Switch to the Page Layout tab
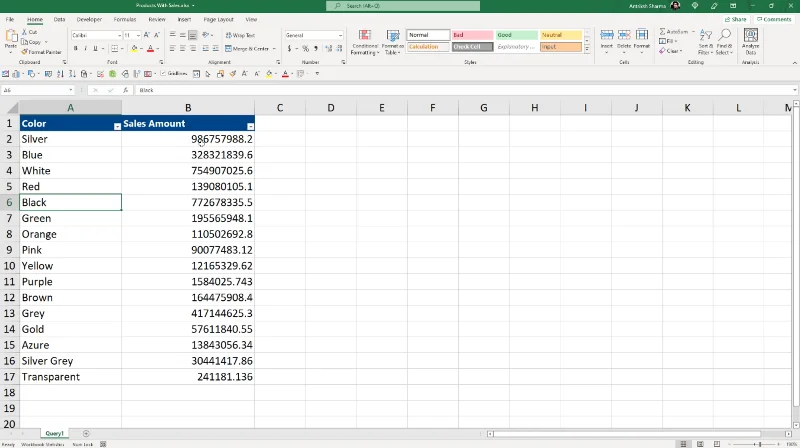The image size is (800, 448). (x=218, y=19)
